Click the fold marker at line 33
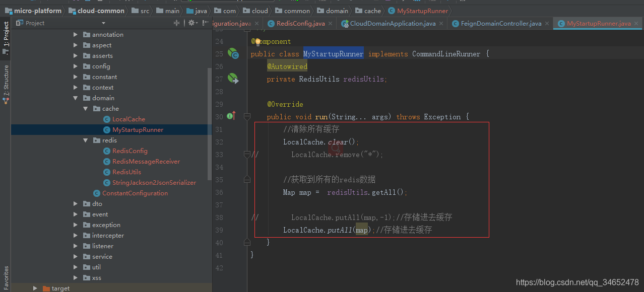 coord(247,154)
